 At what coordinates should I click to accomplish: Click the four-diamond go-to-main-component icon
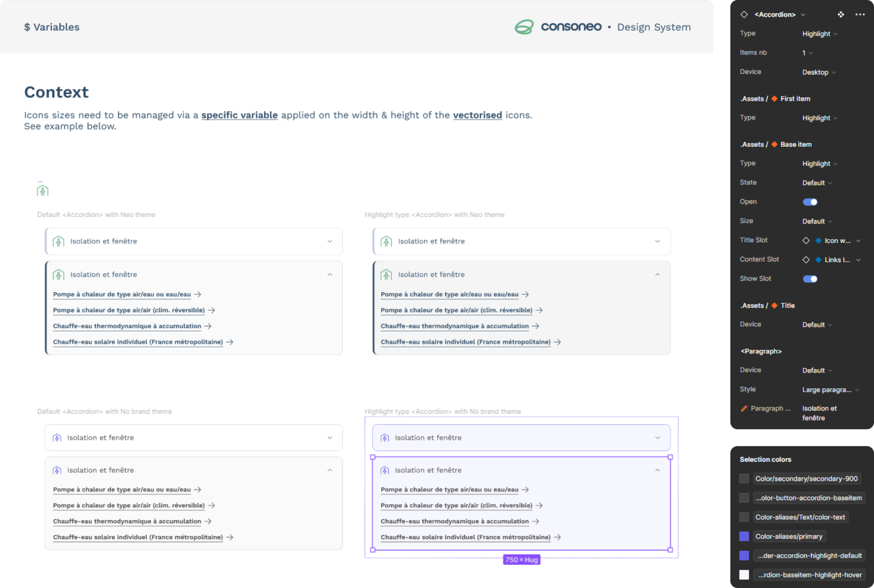point(840,15)
